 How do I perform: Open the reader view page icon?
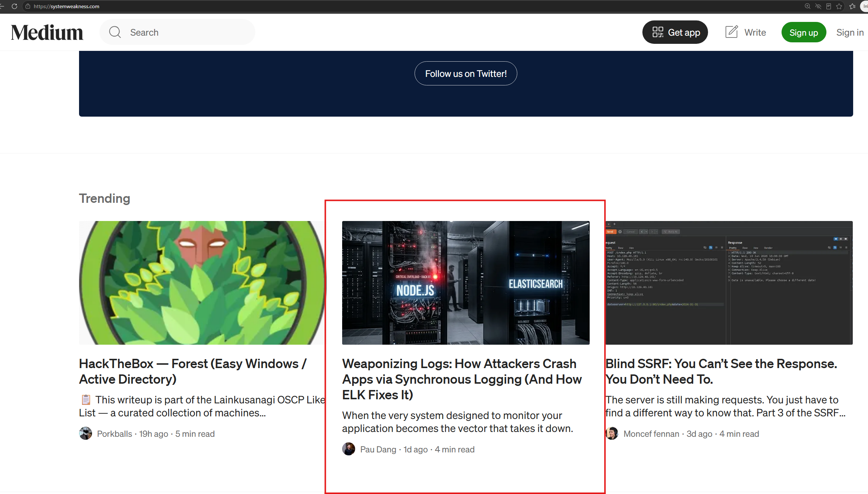828,6
